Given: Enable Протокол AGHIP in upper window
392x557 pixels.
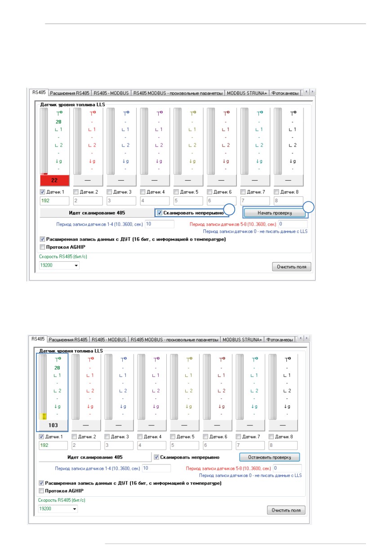Looking at the screenshot, I should (x=43, y=247).
